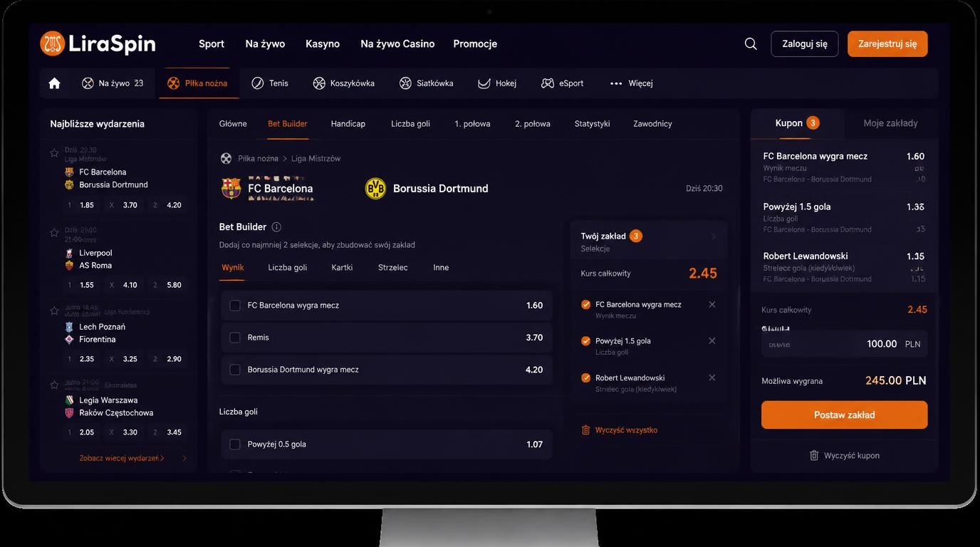Select the Strzelec sub-tab

coord(393,268)
